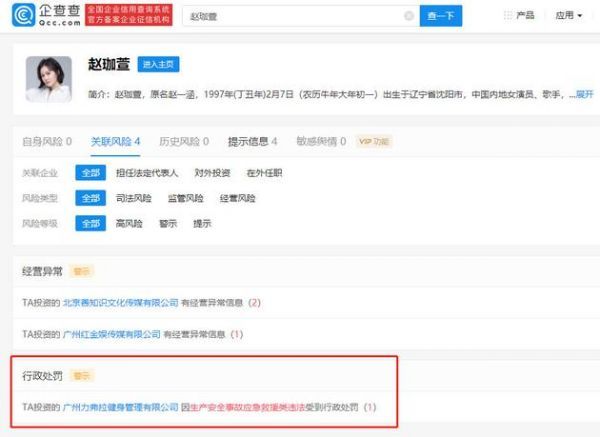
Task: Click the VIP功能 badge
Action: [373, 142]
